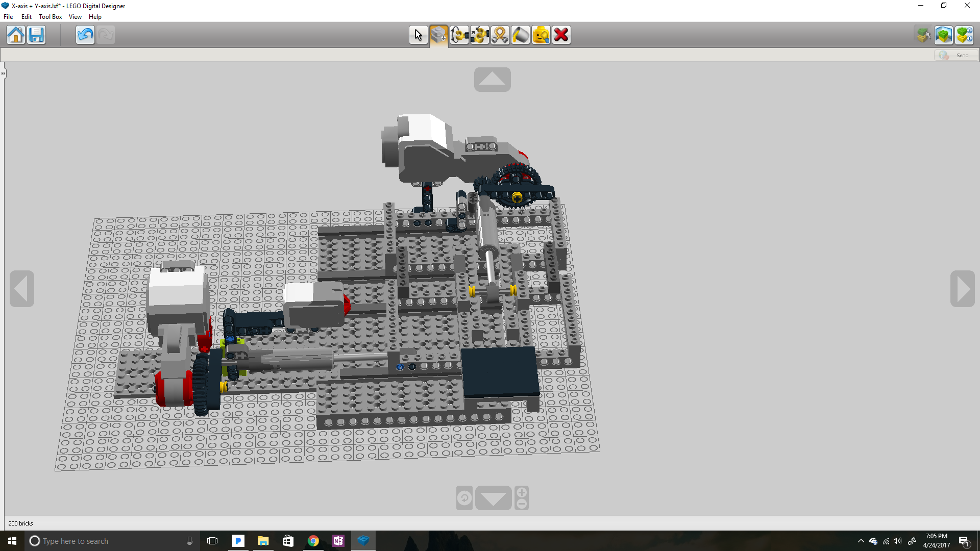Open the Hide tool
980x551 pixels.
[x=541, y=35]
